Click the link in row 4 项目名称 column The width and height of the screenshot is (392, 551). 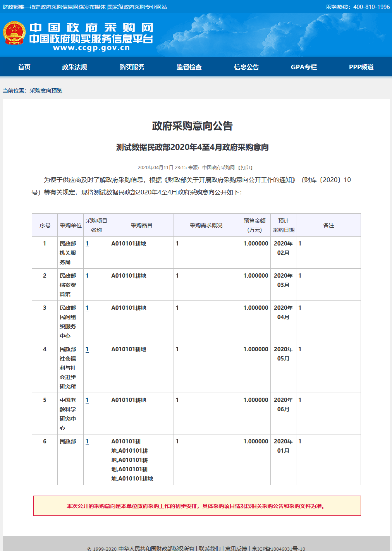[88, 349]
